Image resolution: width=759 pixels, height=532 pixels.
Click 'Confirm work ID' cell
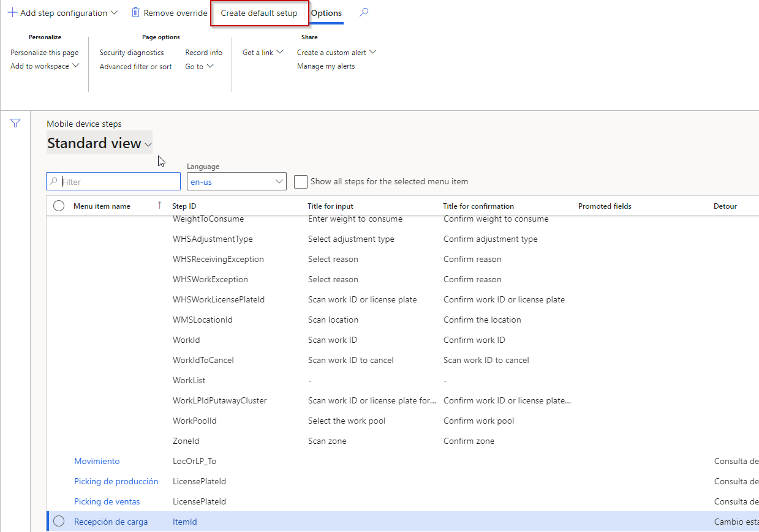point(474,340)
